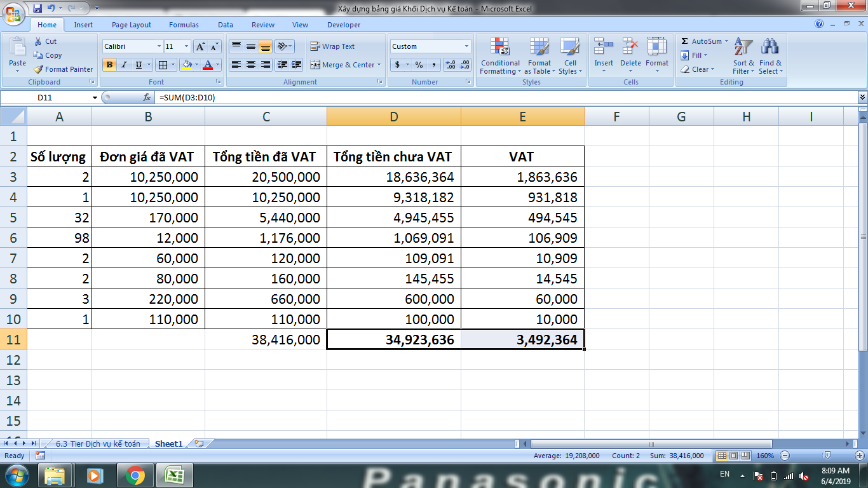Click the Merge & Center icon
This screenshot has width=868, height=488.
(315, 65)
